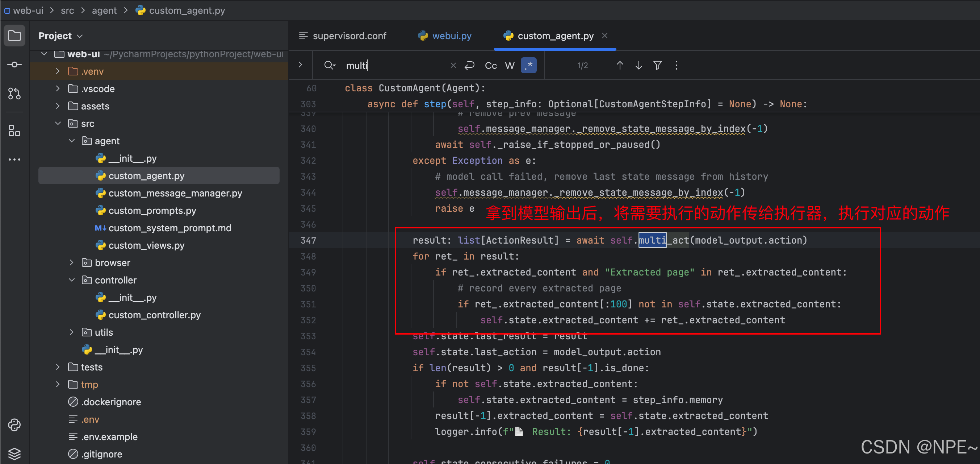Toggle Match Case (Cc) search option
Screen dimensions: 980x464
pyautogui.click(x=491, y=66)
